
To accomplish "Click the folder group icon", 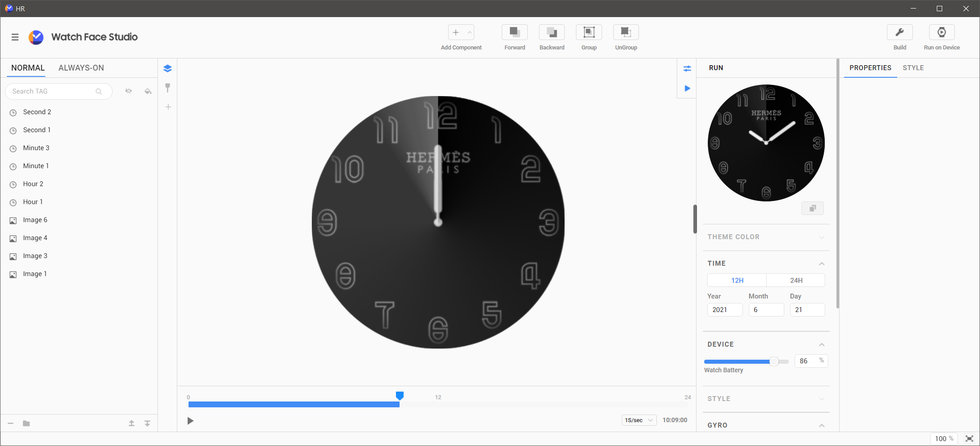I will pyautogui.click(x=27, y=424).
